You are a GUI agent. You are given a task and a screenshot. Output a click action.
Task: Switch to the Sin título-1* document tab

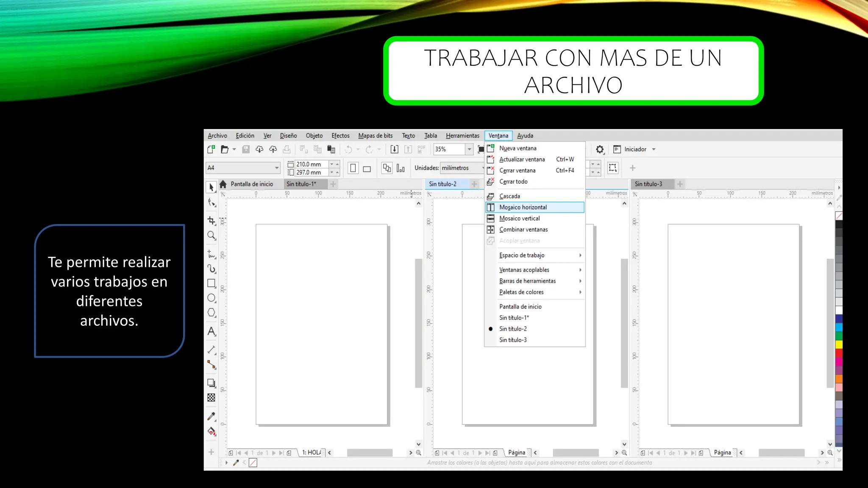305,184
